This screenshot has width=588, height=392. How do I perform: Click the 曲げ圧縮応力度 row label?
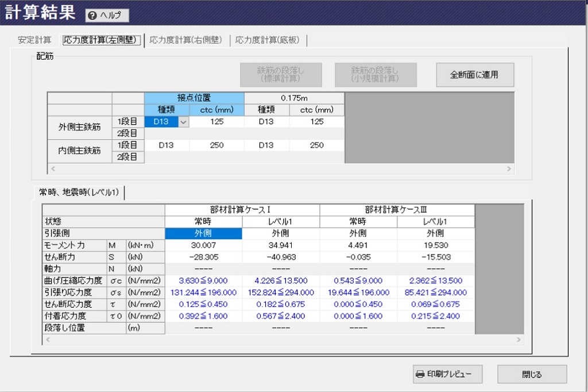75,281
